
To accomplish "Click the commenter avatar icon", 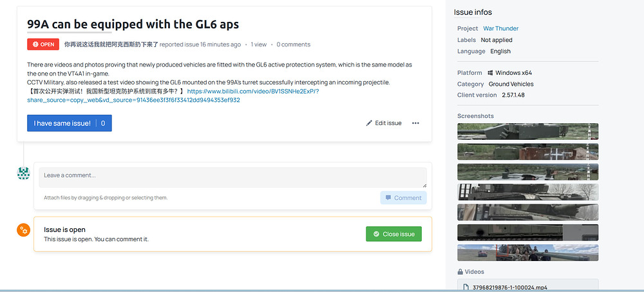I will point(23,173).
